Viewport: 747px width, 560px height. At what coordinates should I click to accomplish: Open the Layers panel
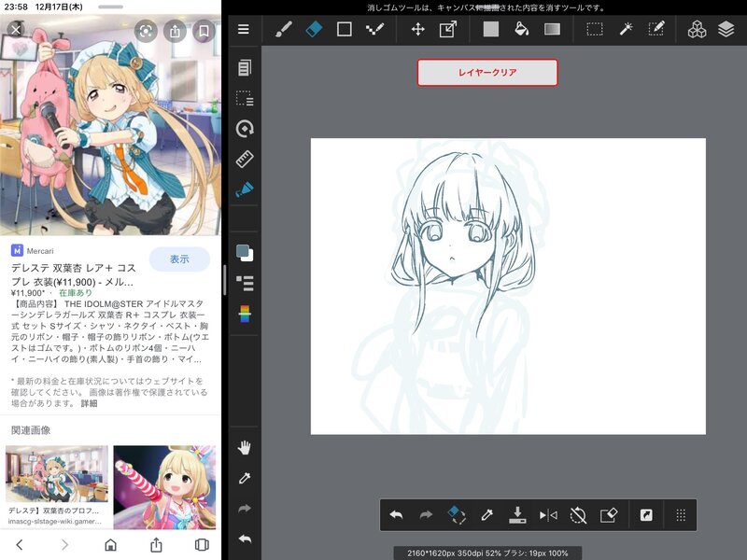tap(726, 29)
